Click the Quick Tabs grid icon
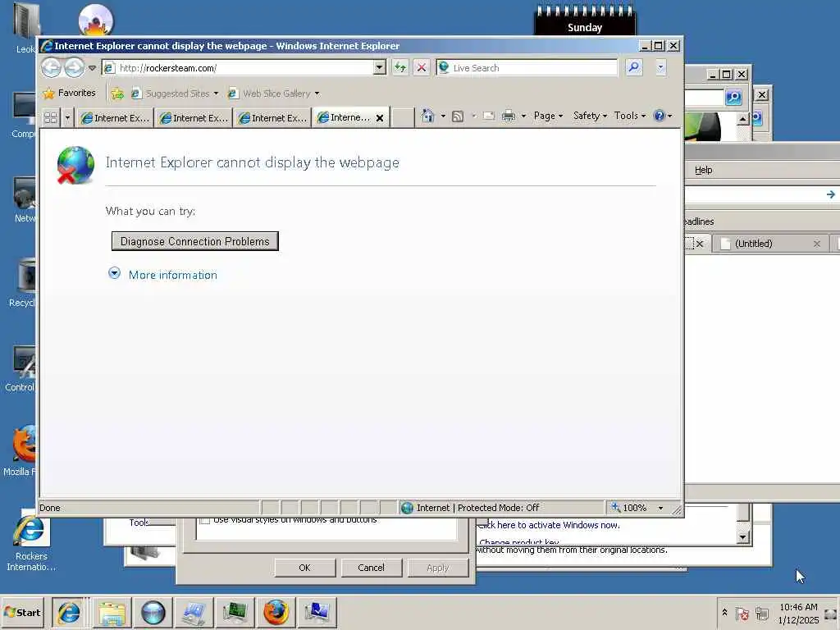The height and width of the screenshot is (630, 840). pos(51,117)
